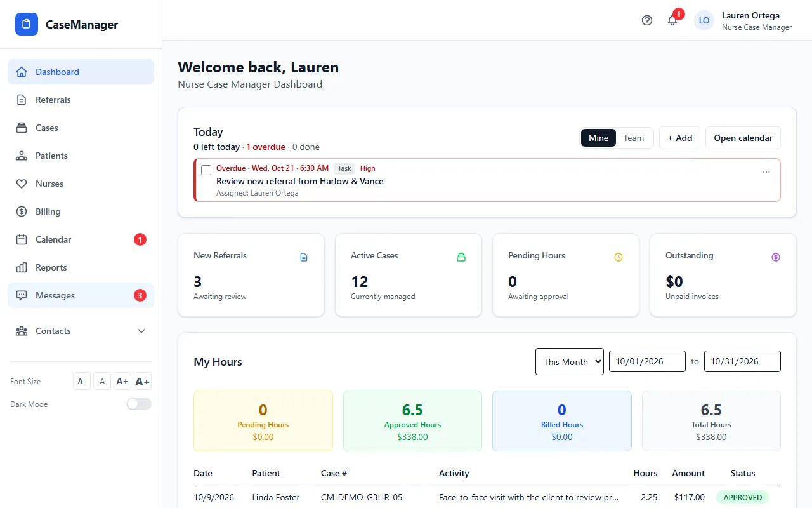Click the Calendar icon in sidebar
This screenshot has height=508, width=812.
click(x=22, y=239)
